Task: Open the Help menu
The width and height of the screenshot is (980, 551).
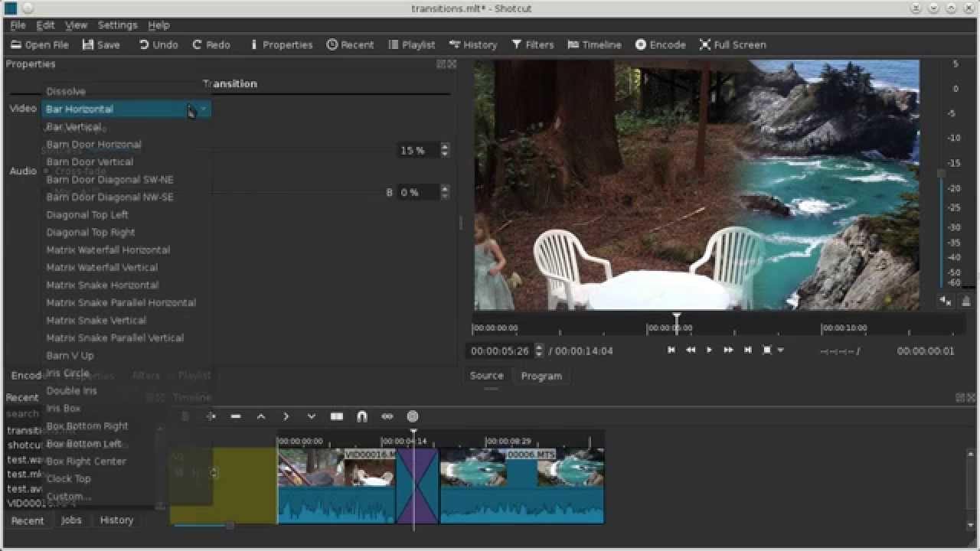Action: click(x=158, y=25)
